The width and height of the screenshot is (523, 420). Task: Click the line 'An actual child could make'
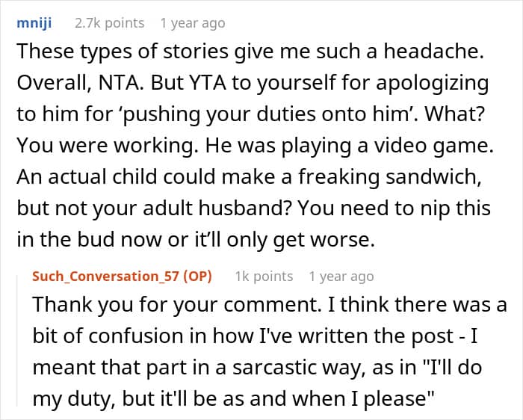(x=154, y=177)
